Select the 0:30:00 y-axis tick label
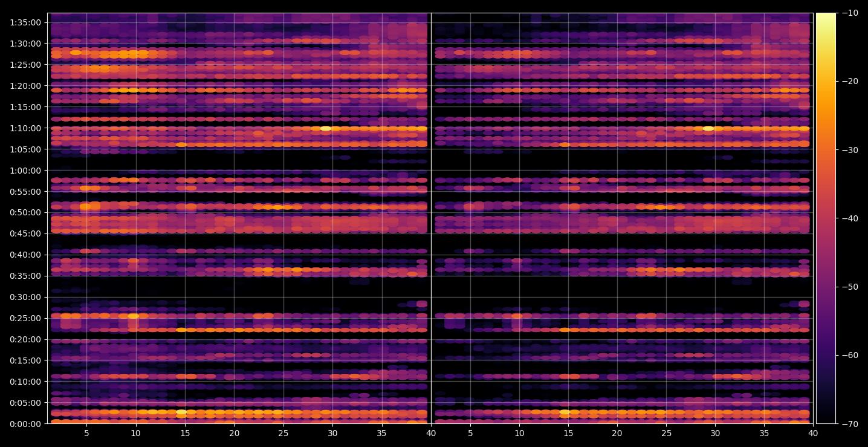This screenshot has height=447, width=868. [25, 297]
